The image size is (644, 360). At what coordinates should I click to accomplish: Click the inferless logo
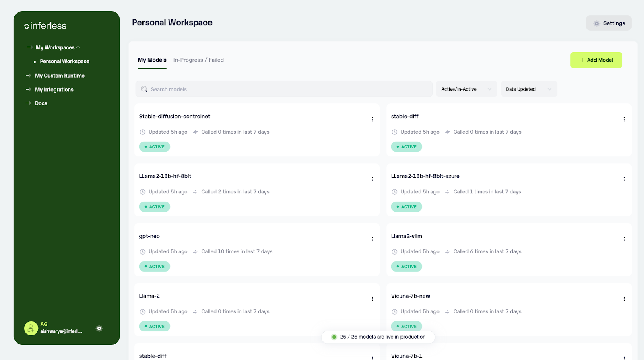click(x=45, y=26)
